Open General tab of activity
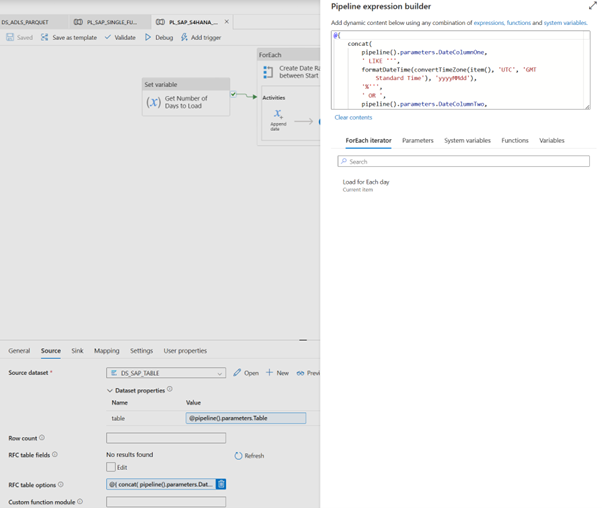 [19, 351]
